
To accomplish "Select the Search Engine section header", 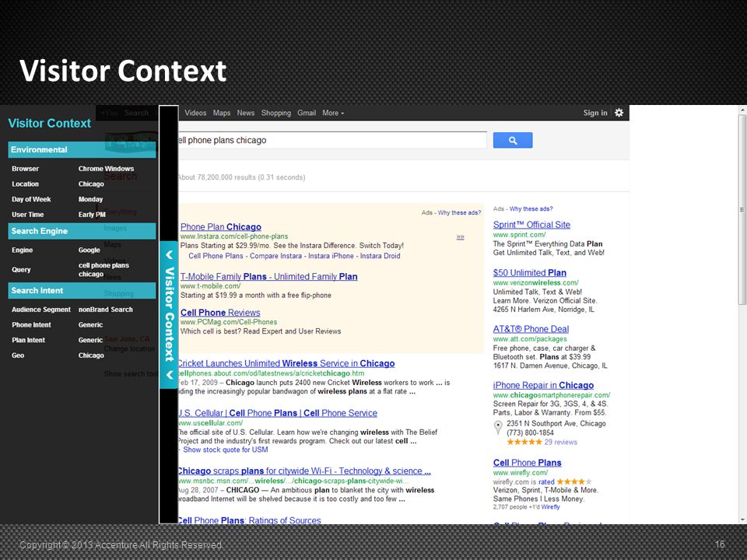I will (82, 231).
